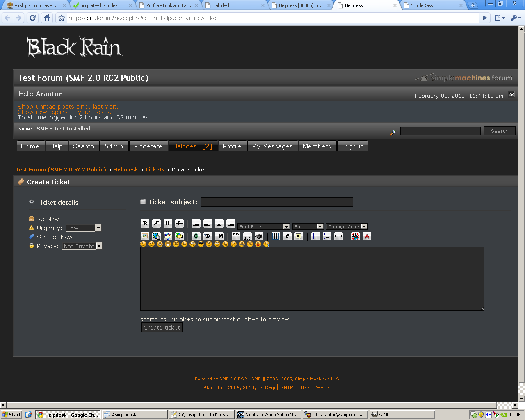Apply subscript 'sub' button
Image resolution: width=525 pixels, height=420 pixels.
(x=247, y=236)
